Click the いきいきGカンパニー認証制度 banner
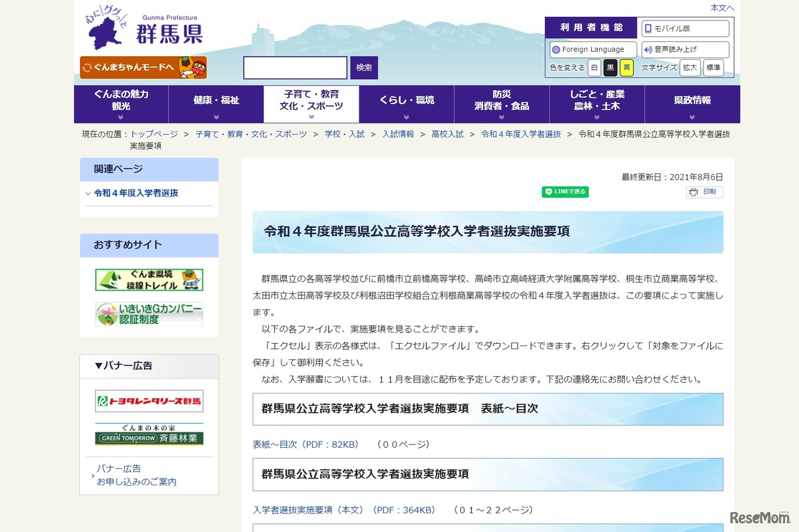Viewport: 799px width, 532px height. [x=149, y=314]
